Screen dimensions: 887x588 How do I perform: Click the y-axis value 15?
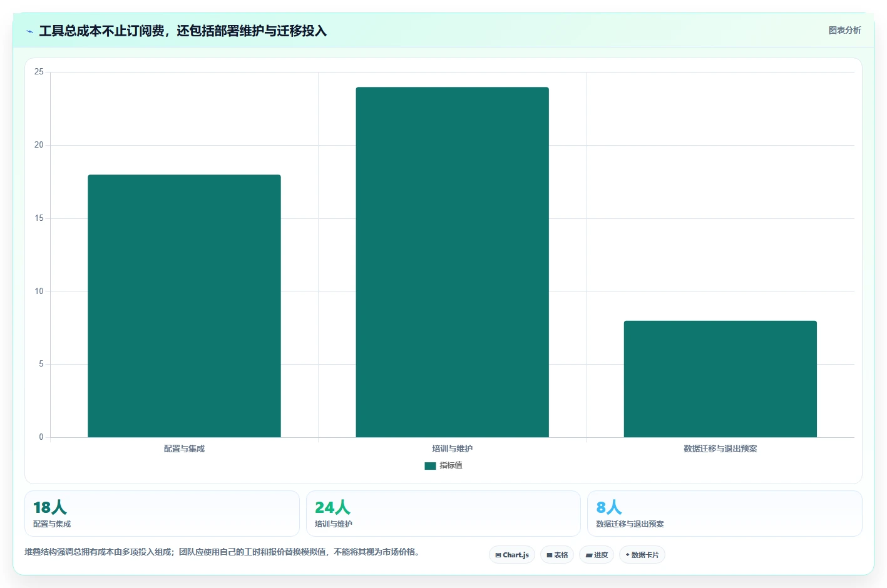click(x=39, y=218)
